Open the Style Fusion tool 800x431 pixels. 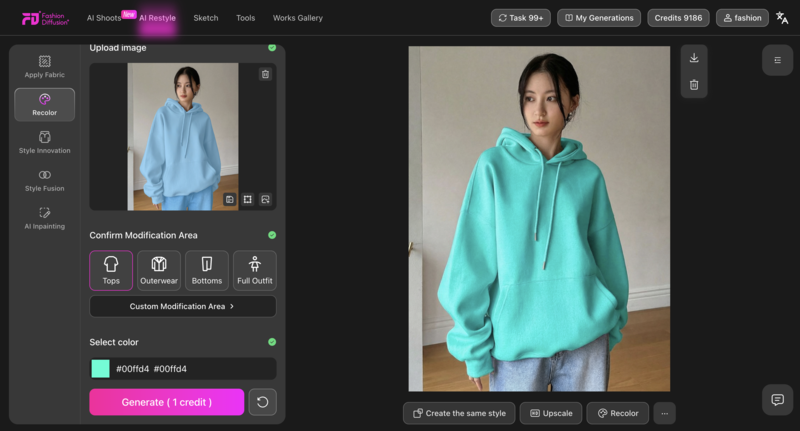coord(44,181)
